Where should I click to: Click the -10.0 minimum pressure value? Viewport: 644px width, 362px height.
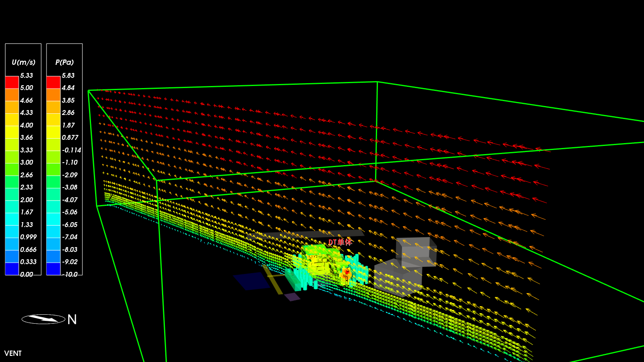tap(70, 274)
